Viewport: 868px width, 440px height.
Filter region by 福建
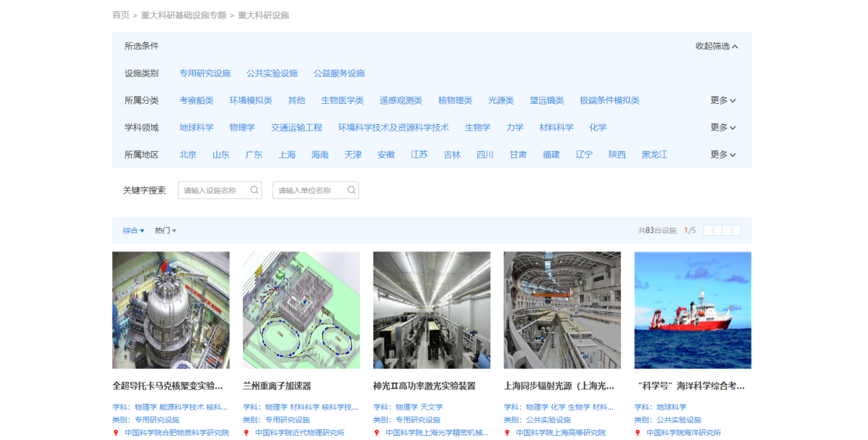coord(551,155)
